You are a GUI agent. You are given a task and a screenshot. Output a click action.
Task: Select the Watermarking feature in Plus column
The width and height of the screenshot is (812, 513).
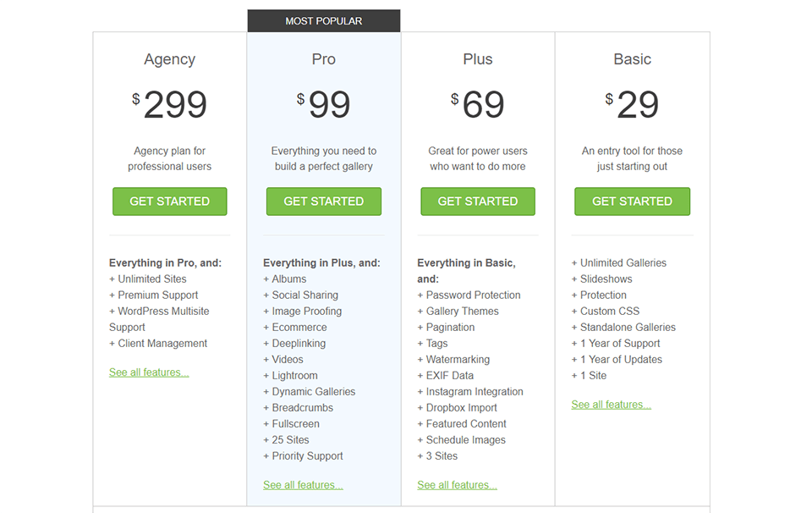tap(455, 359)
